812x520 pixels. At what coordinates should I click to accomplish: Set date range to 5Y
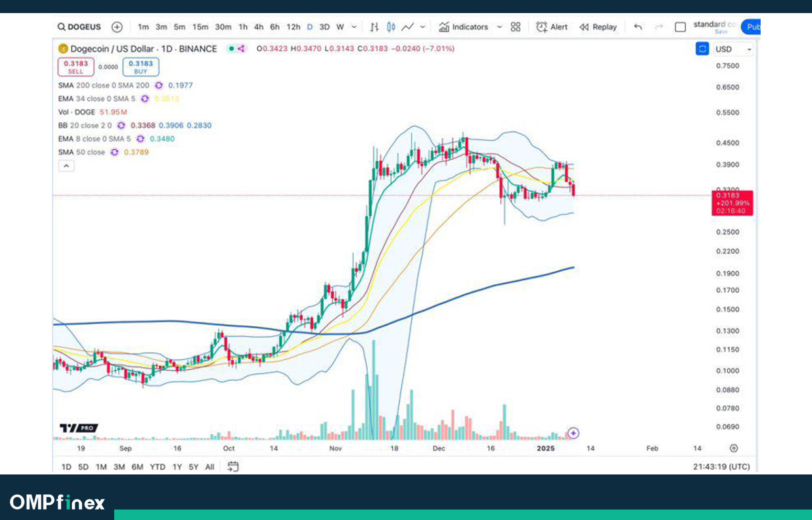(193, 467)
